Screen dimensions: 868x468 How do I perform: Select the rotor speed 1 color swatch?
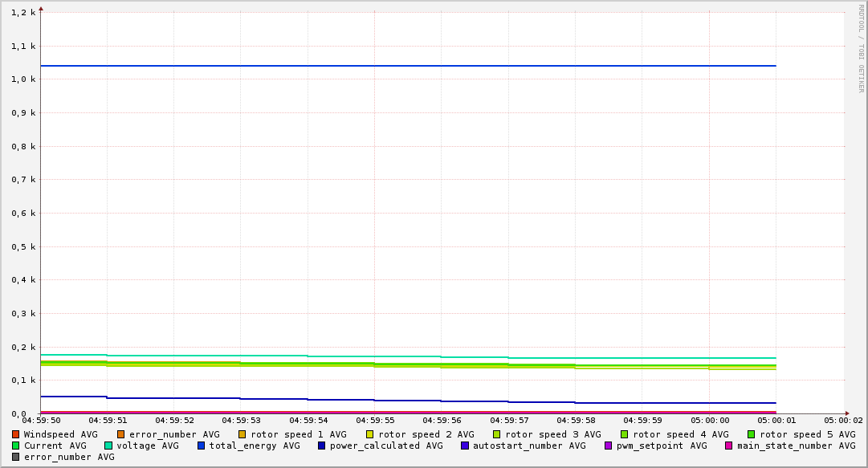[x=242, y=435]
